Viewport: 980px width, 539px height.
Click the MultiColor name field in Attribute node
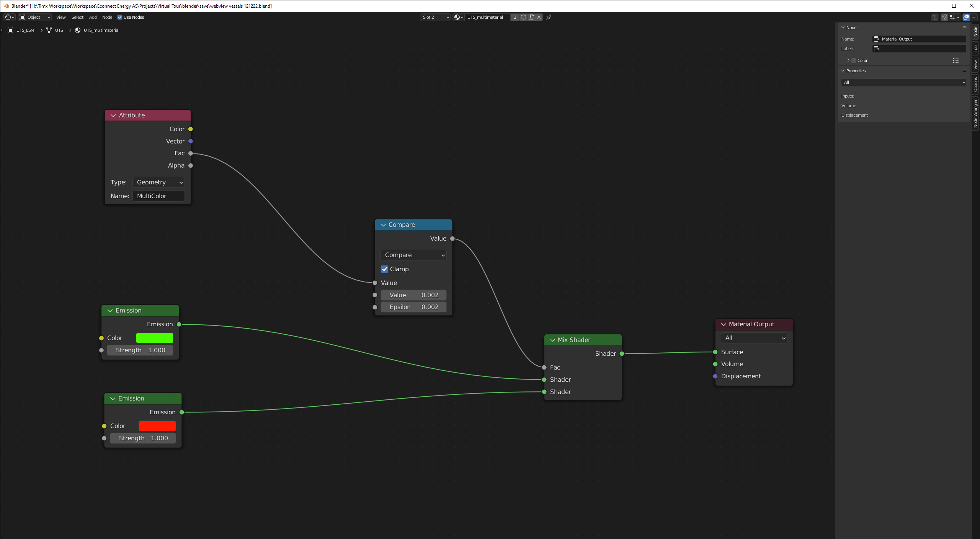(x=158, y=195)
